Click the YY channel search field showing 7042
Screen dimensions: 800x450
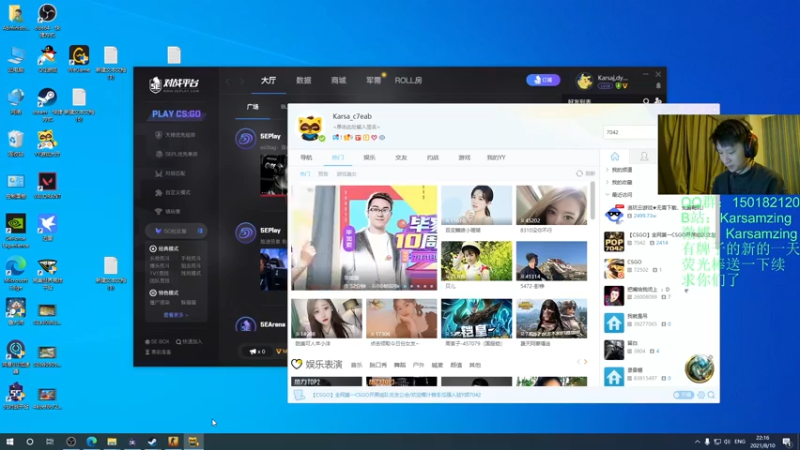[630, 132]
